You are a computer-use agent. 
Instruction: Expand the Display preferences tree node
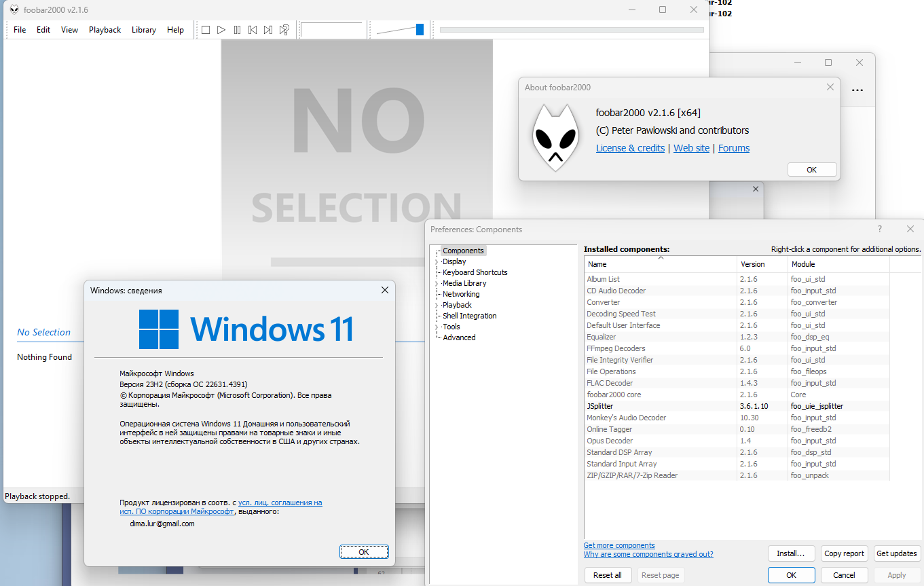(437, 262)
